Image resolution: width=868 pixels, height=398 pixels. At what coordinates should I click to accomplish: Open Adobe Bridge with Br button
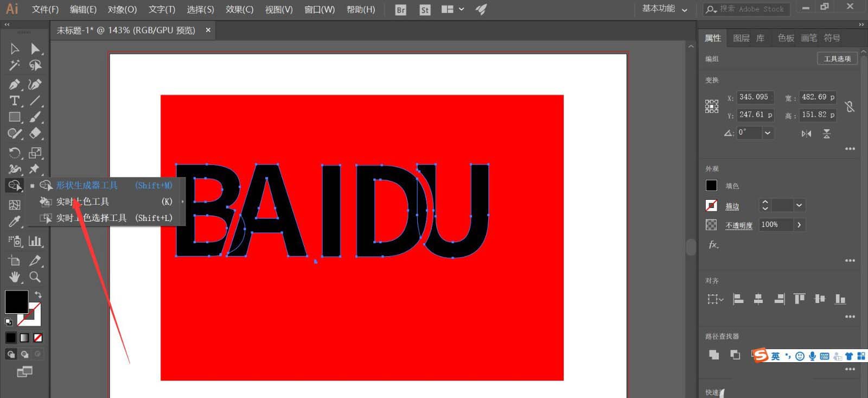(400, 10)
